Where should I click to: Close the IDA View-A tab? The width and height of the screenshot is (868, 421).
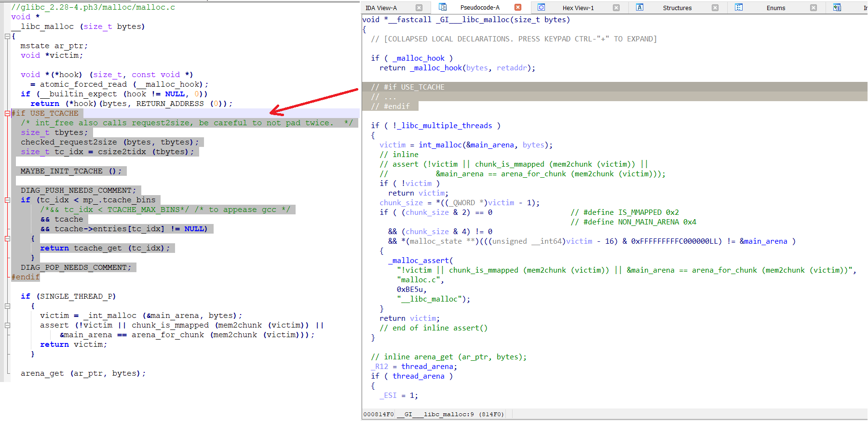click(419, 8)
